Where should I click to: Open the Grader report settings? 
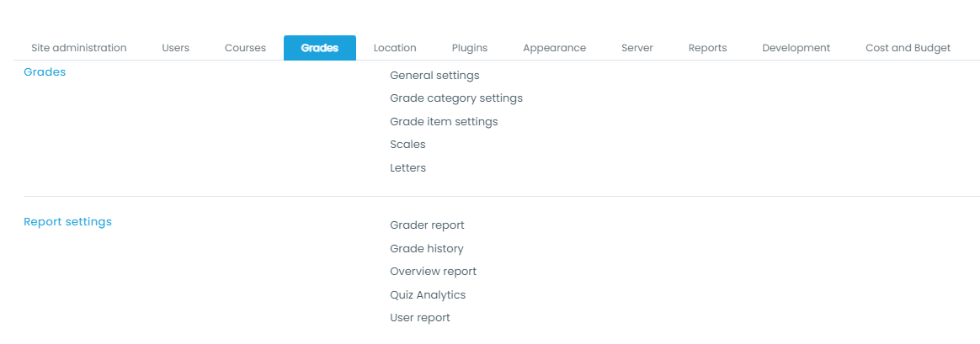pos(427,225)
